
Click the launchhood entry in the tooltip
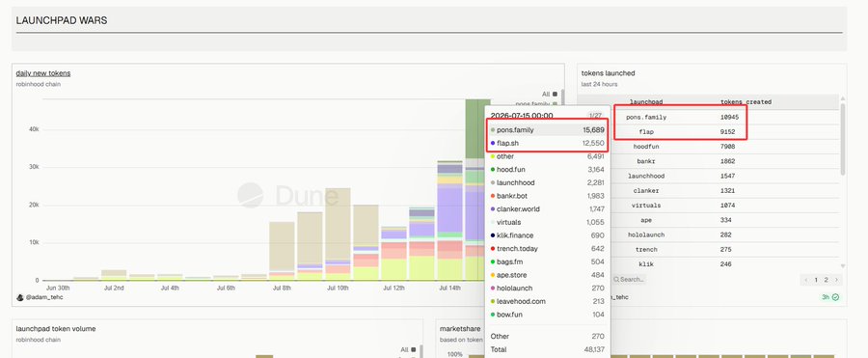pyautogui.click(x=547, y=183)
